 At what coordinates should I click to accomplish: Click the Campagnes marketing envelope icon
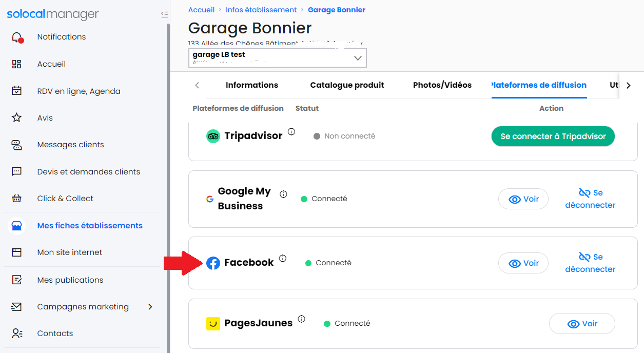[17, 307]
